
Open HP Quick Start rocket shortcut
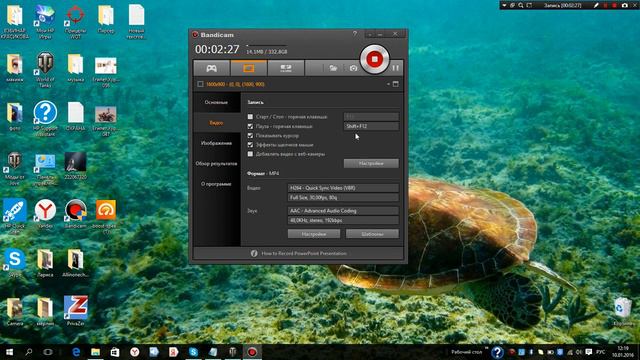[x=15, y=216]
